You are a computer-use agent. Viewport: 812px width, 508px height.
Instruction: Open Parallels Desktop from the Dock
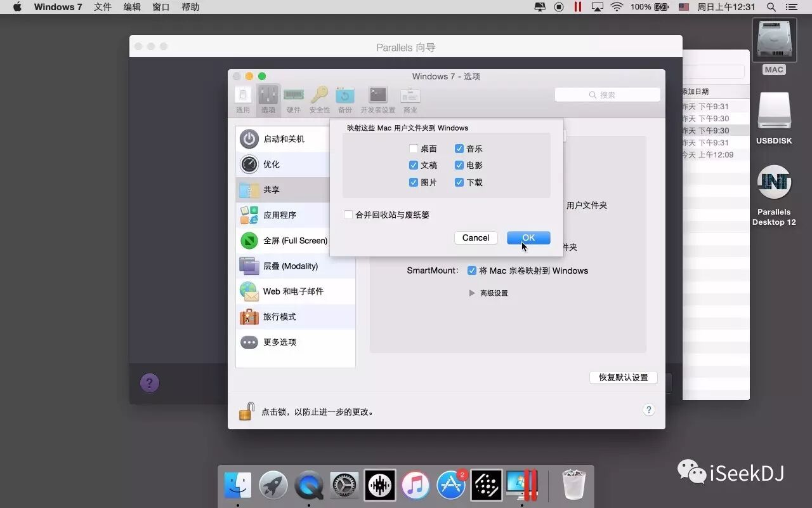522,486
